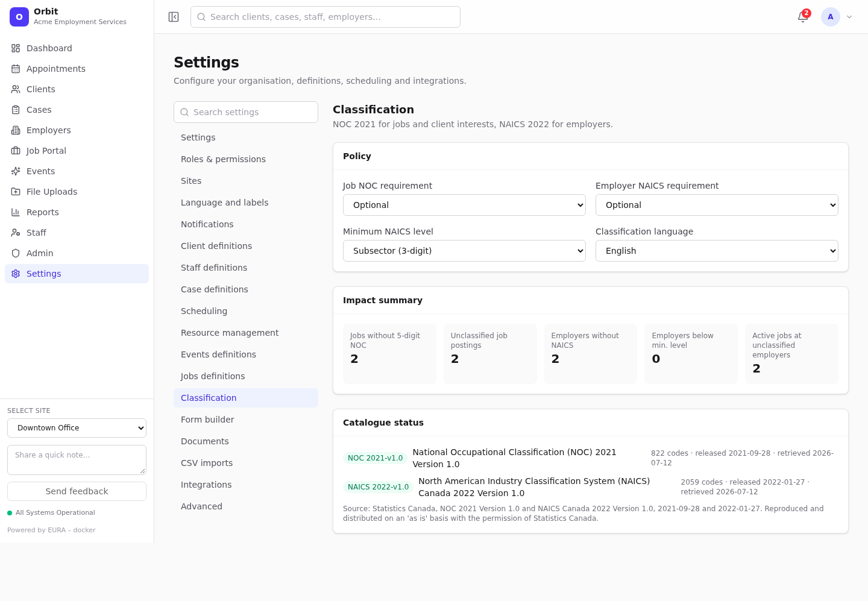Click the Employers below min. level card
868x601 pixels.
pyautogui.click(x=691, y=354)
